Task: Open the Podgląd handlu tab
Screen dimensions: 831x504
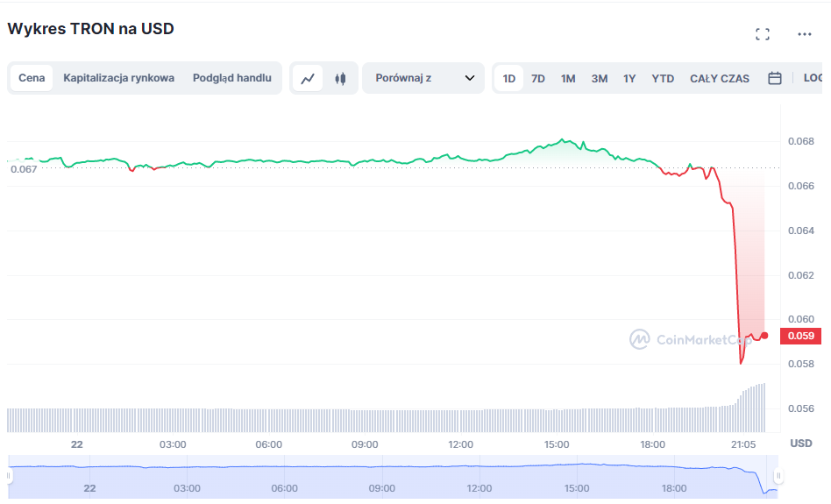Action: 232,78
